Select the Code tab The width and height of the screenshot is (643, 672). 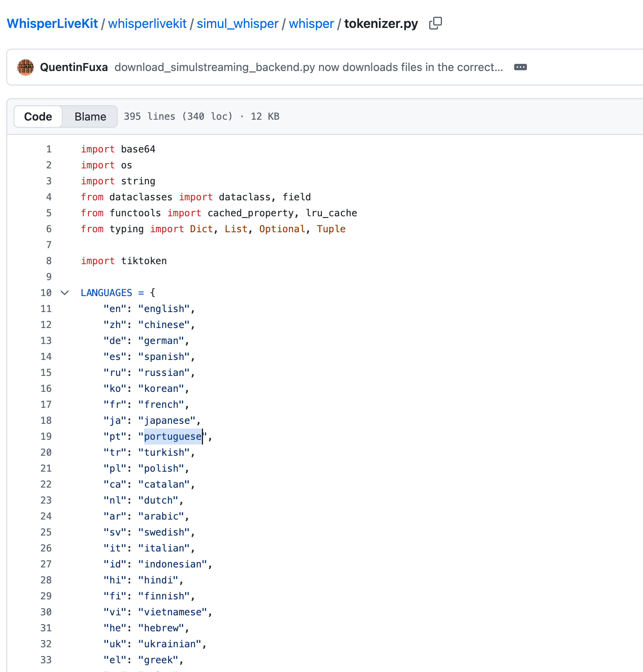(38, 117)
